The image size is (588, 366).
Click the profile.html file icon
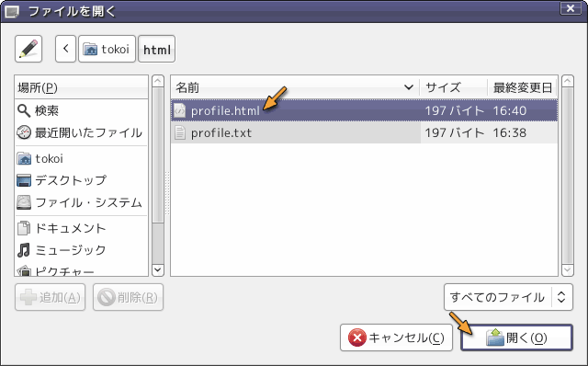coord(180,110)
